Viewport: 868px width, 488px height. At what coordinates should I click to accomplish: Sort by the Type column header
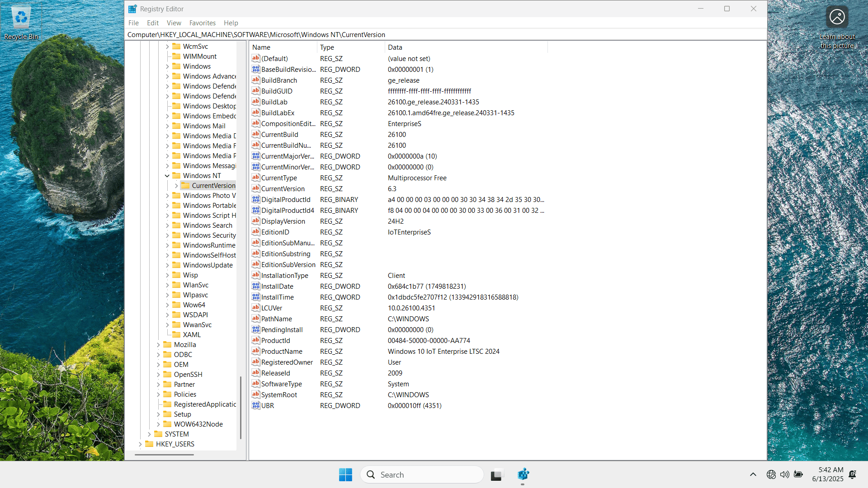coord(351,47)
